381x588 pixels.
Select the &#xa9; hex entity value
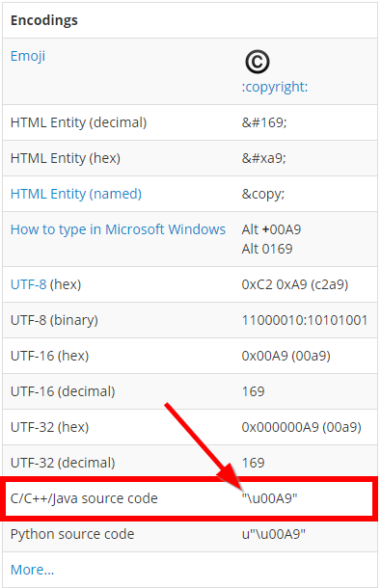[263, 158]
